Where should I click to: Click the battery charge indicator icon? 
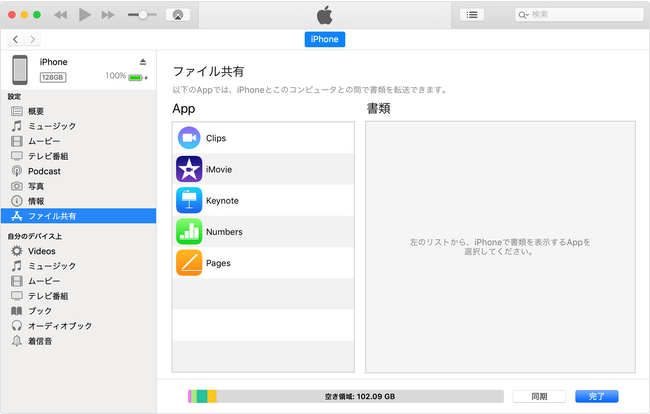tap(136, 77)
